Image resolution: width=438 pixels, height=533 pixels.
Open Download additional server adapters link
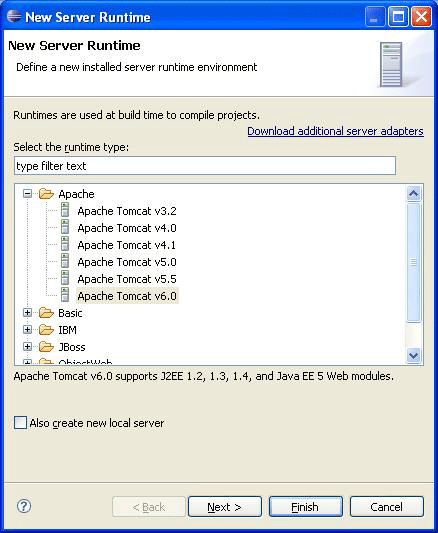(x=335, y=131)
